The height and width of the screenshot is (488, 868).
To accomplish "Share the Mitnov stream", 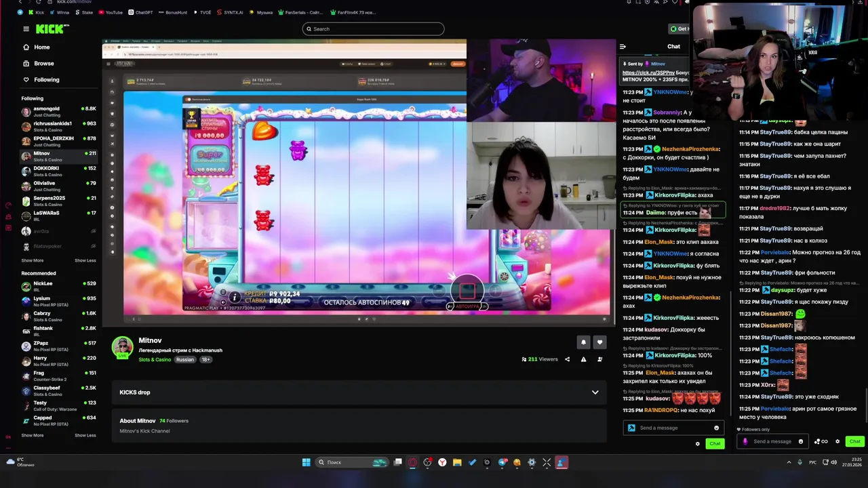I will tap(567, 359).
